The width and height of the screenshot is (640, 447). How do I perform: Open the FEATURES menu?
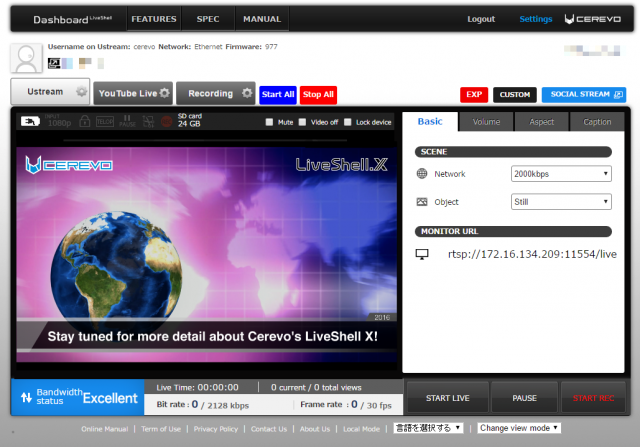pos(154,19)
